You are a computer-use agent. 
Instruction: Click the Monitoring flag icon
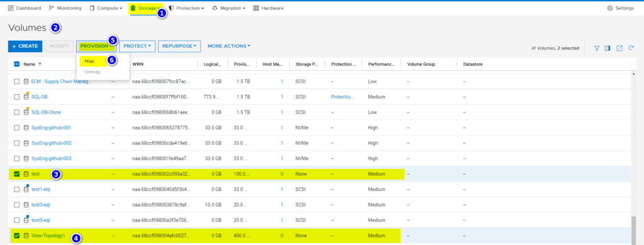(52, 8)
